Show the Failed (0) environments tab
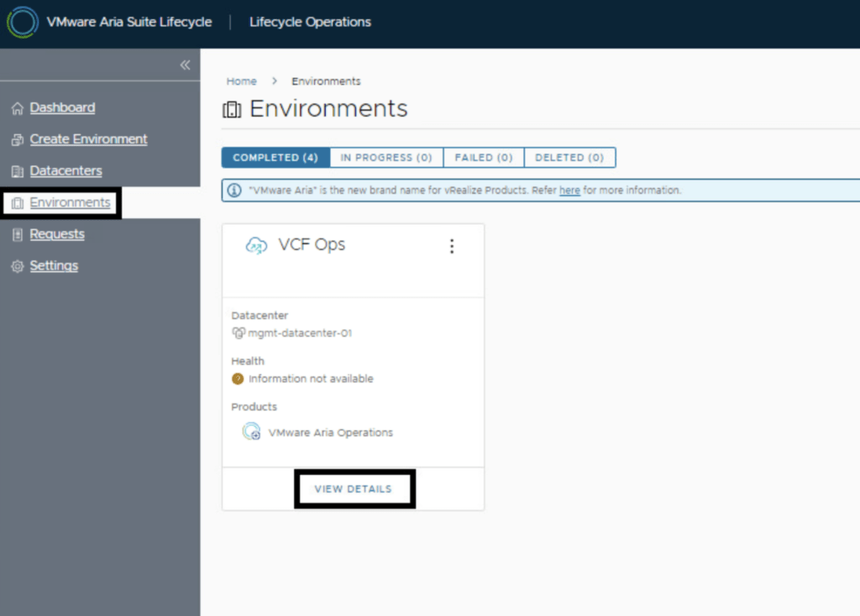860x616 pixels. (483, 158)
